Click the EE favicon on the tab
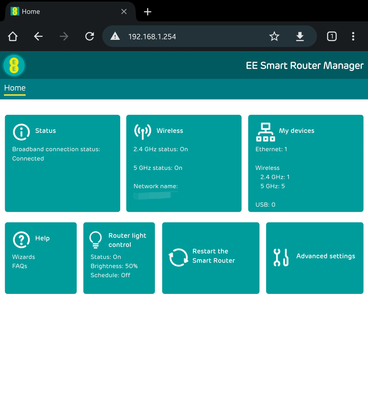This screenshot has width=368, height=400. point(14,11)
